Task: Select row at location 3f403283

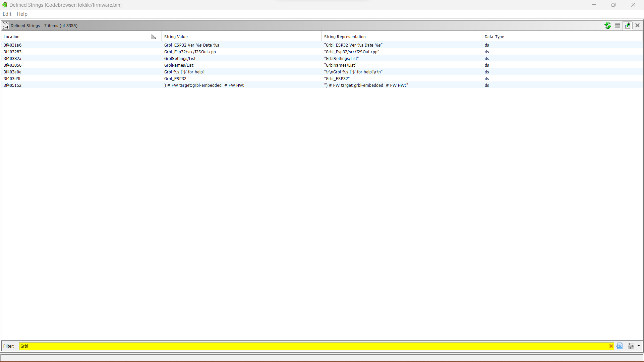Action: click(322, 52)
